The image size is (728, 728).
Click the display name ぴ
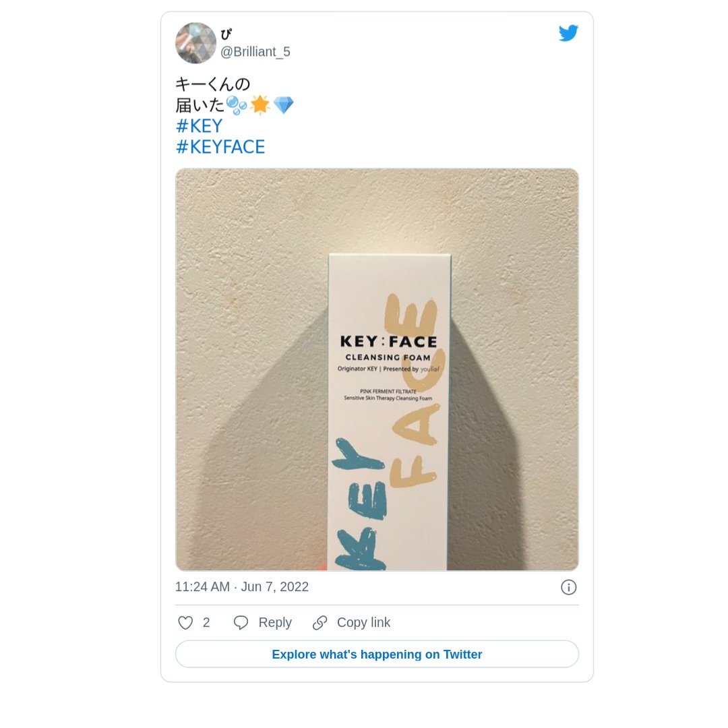[x=226, y=34]
